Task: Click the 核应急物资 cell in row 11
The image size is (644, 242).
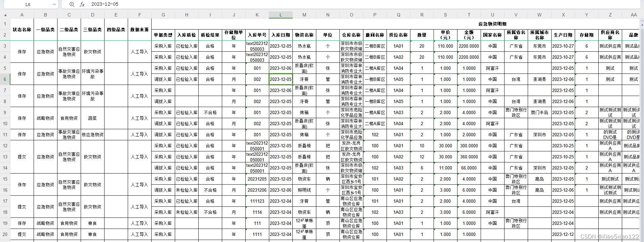Action: pyautogui.click(x=92, y=135)
